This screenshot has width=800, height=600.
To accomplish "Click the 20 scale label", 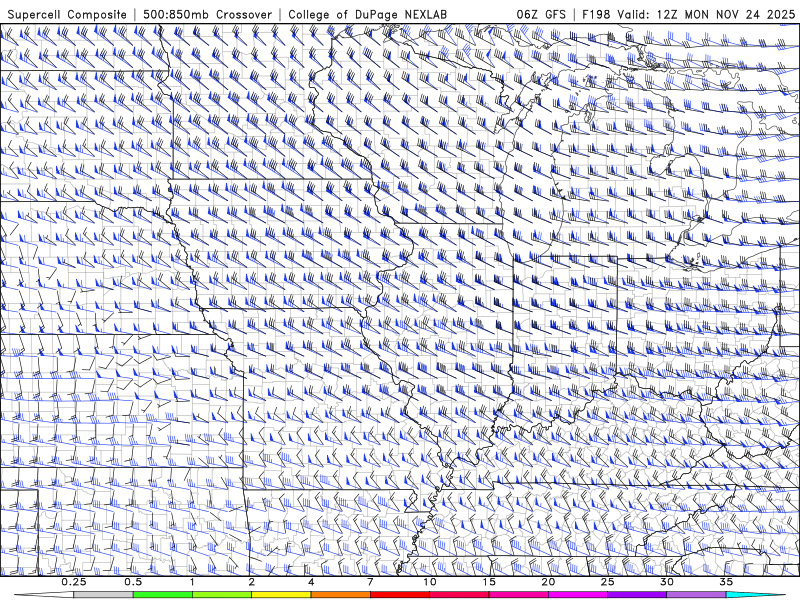I will point(548,582).
